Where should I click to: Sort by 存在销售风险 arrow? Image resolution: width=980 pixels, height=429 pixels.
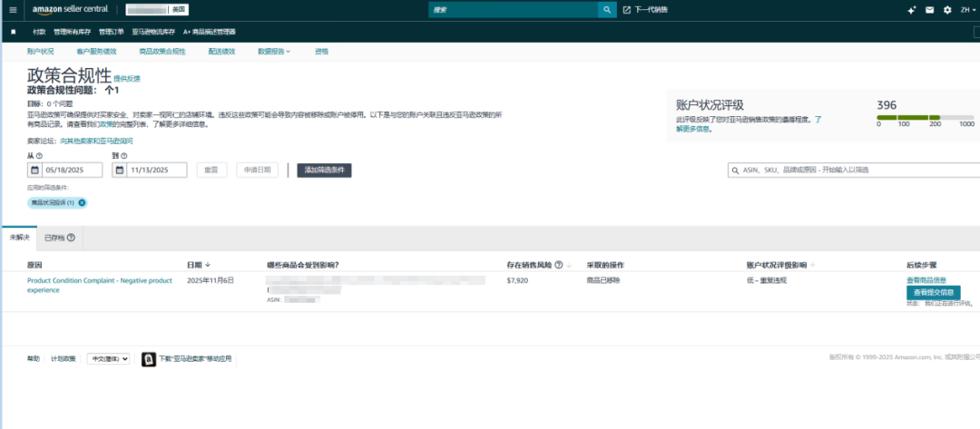[x=569, y=266]
